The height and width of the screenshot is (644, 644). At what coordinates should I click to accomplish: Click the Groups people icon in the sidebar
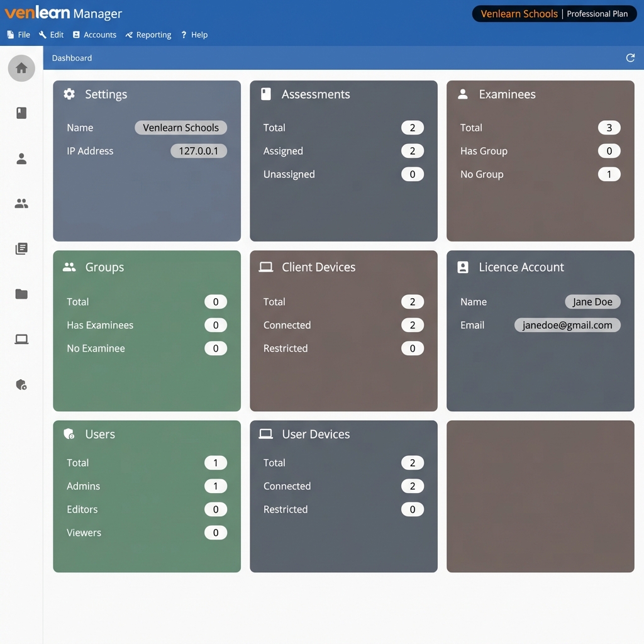(x=21, y=203)
